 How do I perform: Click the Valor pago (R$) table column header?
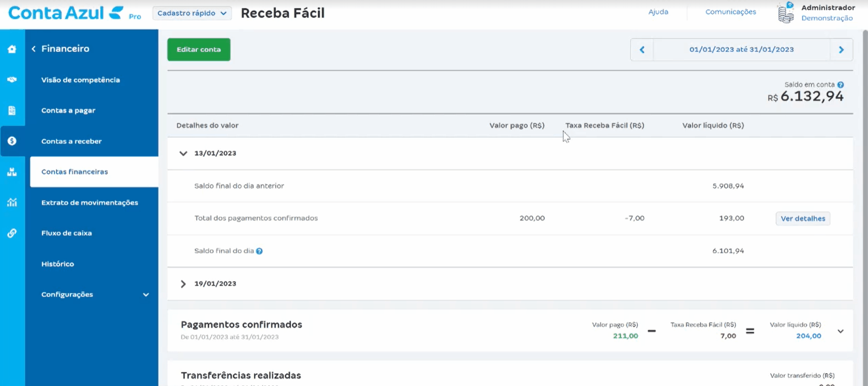point(517,125)
